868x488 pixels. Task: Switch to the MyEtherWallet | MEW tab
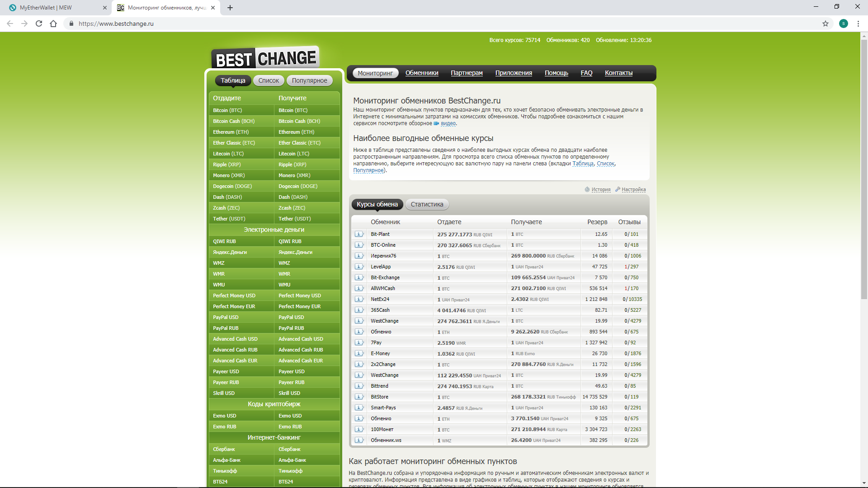click(56, 8)
